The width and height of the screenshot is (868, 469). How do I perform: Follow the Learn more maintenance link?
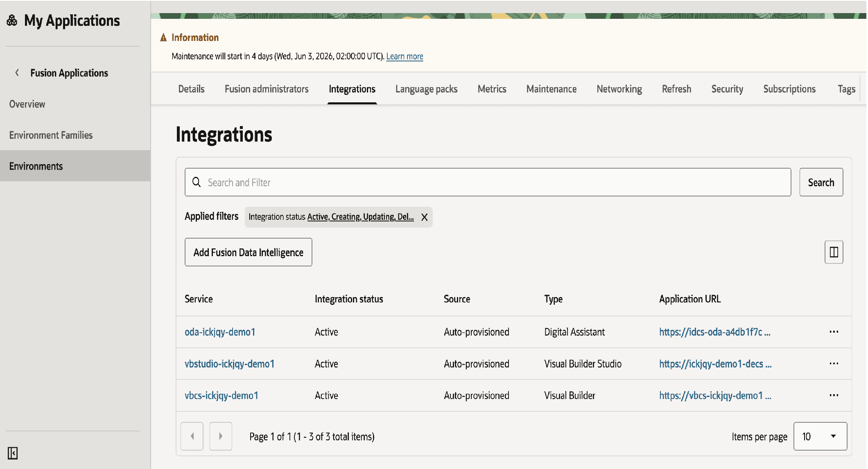click(405, 56)
